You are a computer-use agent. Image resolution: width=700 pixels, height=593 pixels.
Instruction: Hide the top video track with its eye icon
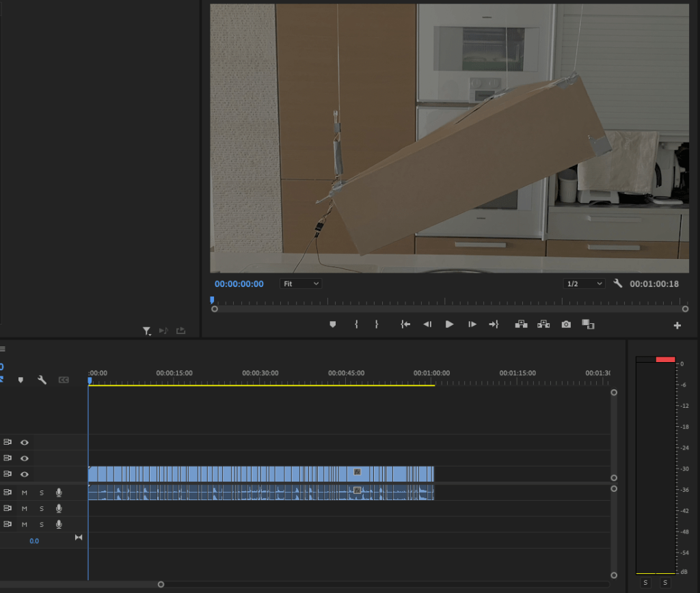(x=25, y=443)
